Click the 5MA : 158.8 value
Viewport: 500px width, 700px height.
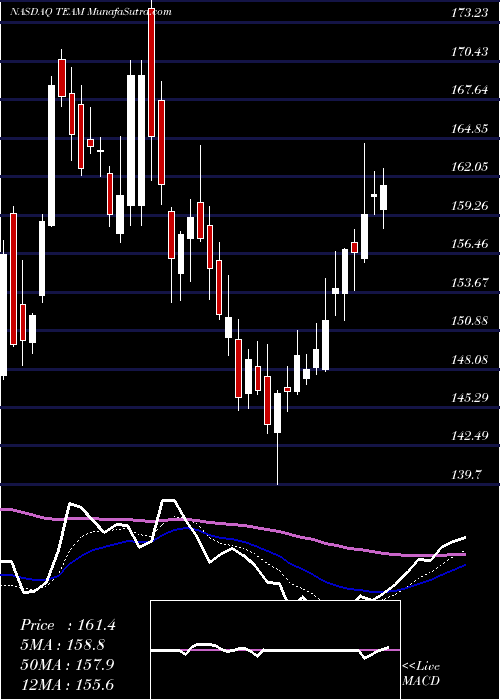tap(62, 645)
